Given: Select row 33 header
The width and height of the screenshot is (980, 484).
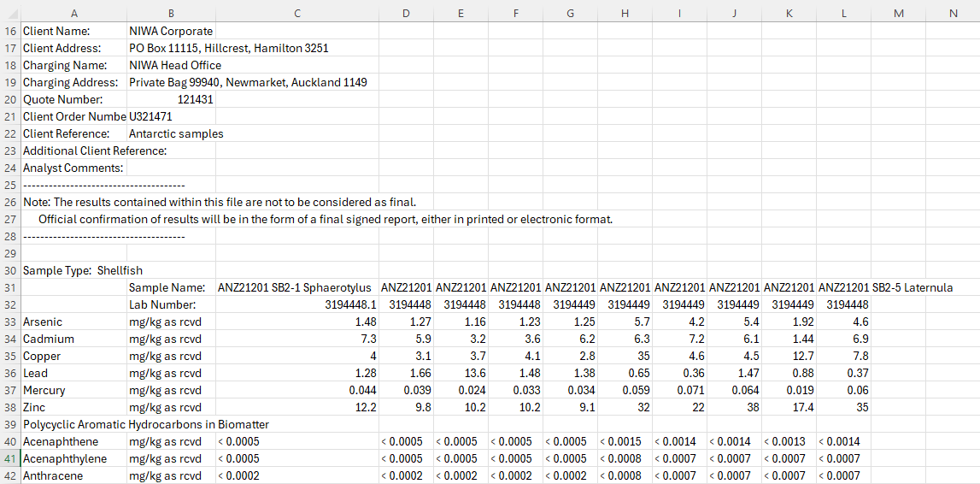Looking at the screenshot, I should tap(10, 322).
